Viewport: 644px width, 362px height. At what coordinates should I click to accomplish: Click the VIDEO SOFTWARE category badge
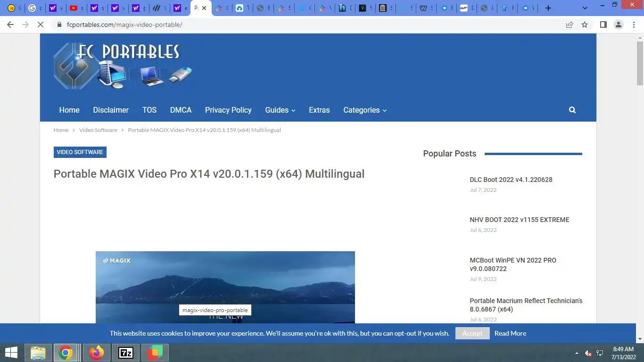(x=80, y=152)
